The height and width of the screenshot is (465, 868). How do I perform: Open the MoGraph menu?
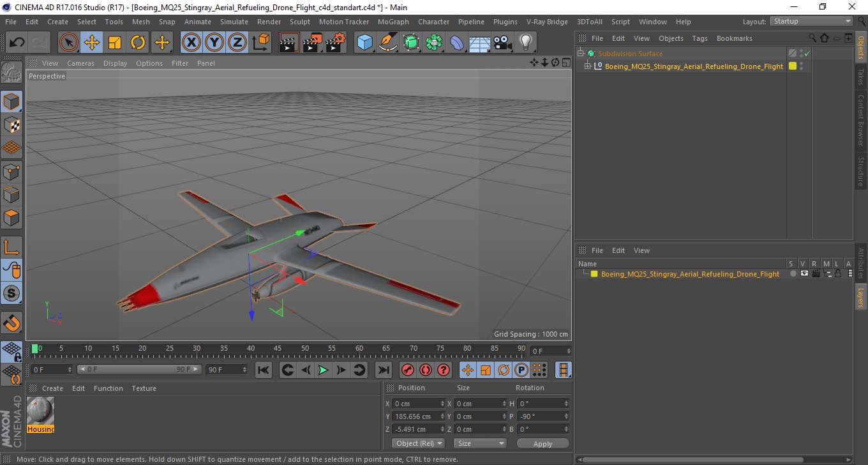click(393, 22)
